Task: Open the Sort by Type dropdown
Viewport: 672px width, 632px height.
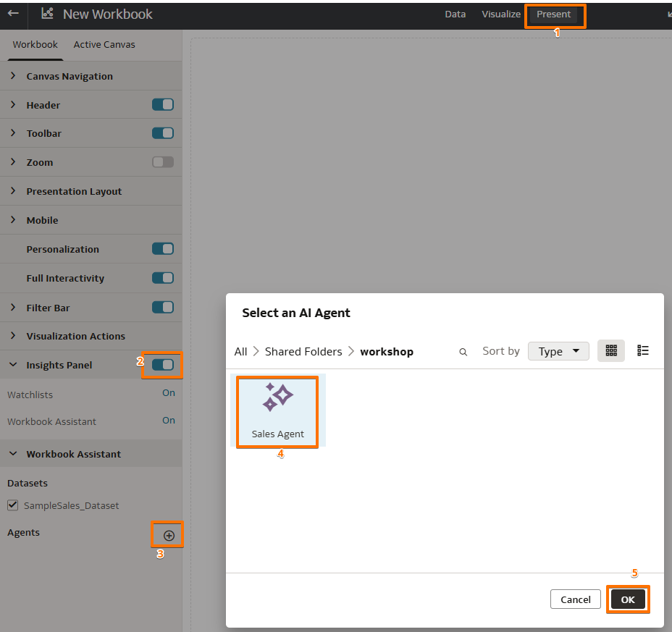Action: pyautogui.click(x=558, y=350)
